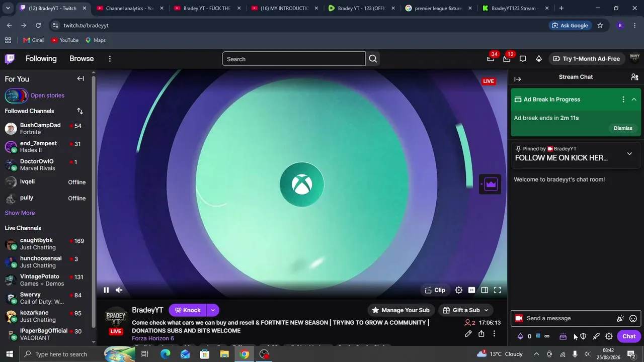Open chat settings gear icon

click(x=609, y=336)
